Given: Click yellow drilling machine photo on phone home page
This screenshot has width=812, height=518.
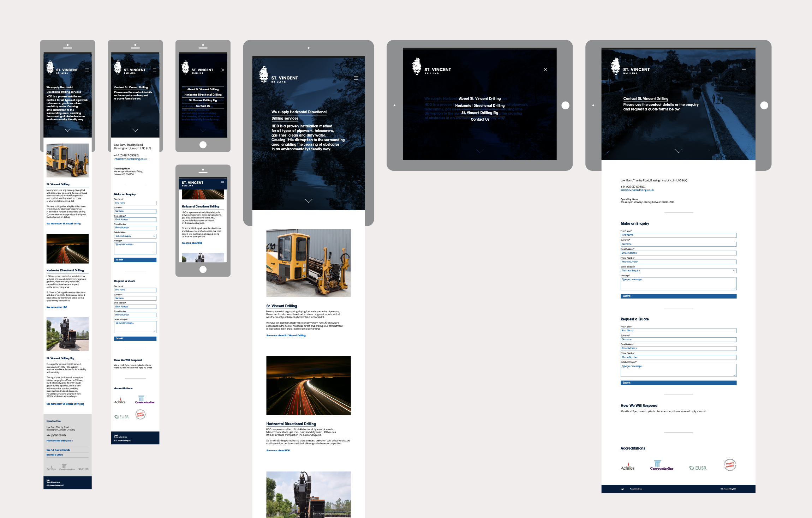Looking at the screenshot, I should [x=68, y=160].
